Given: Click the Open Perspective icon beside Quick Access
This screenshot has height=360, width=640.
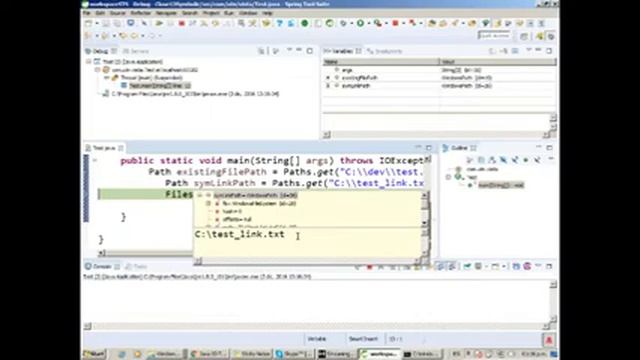Looking at the screenshot, I should click(524, 36).
